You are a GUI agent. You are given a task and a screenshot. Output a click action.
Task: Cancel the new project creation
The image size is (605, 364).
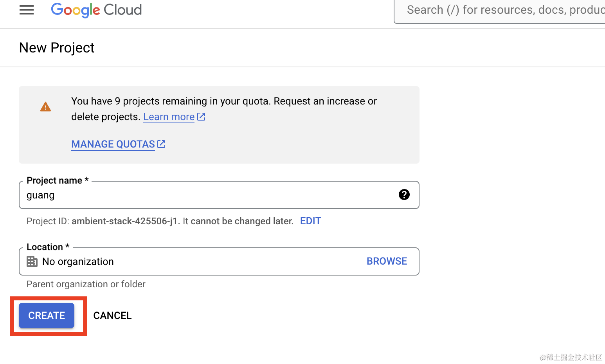click(112, 315)
